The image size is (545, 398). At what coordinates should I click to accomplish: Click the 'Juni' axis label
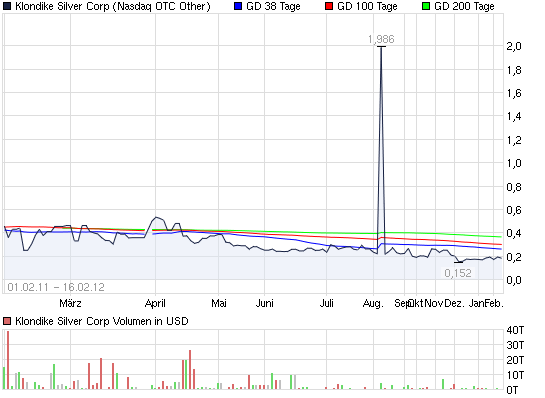pyautogui.click(x=265, y=303)
